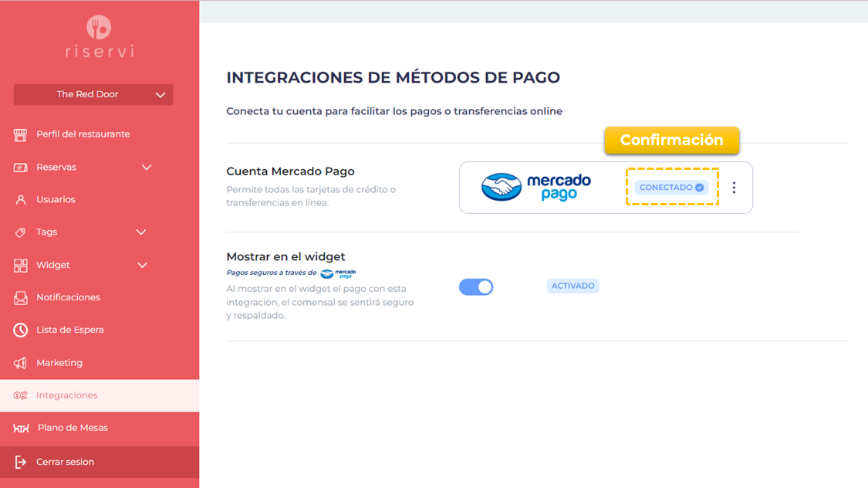Click the Mostrar en el widget heading
This screenshot has height=488, width=868.
(x=285, y=256)
